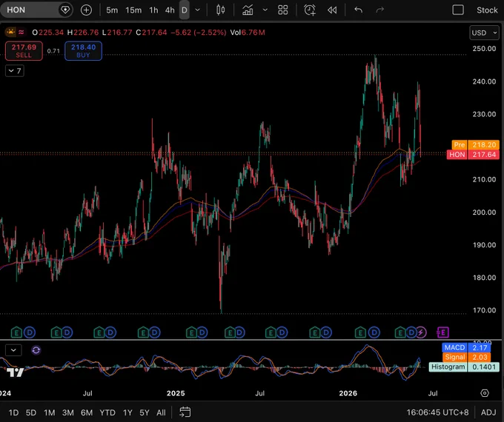Switch to the 5m interval
The image size is (504, 422).
point(112,10)
